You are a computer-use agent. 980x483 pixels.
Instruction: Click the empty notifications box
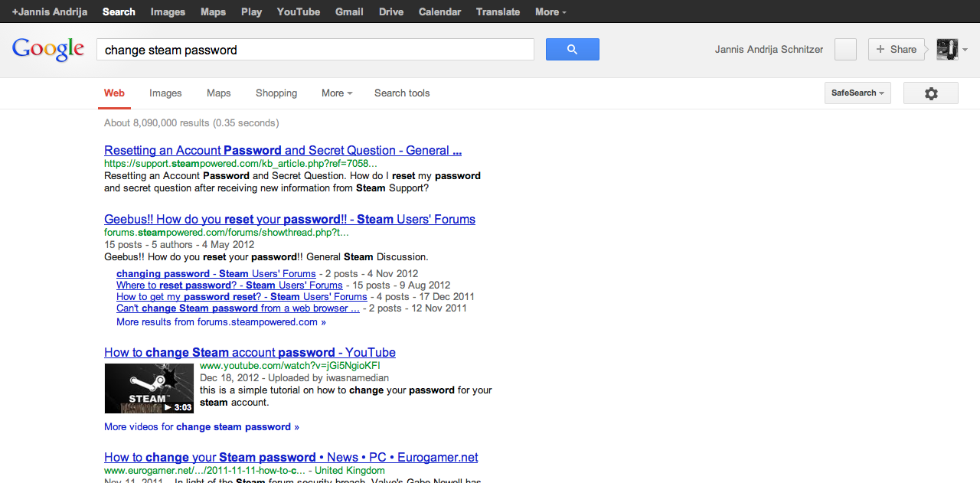click(845, 50)
